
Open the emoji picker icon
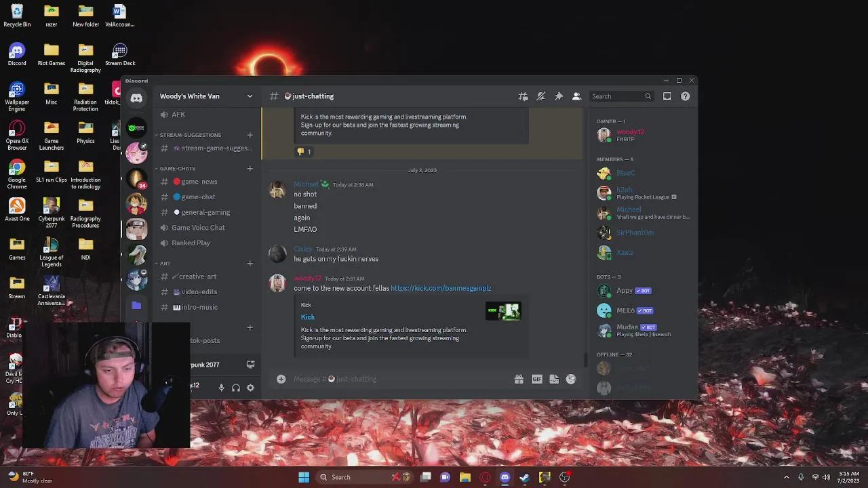[x=571, y=379]
